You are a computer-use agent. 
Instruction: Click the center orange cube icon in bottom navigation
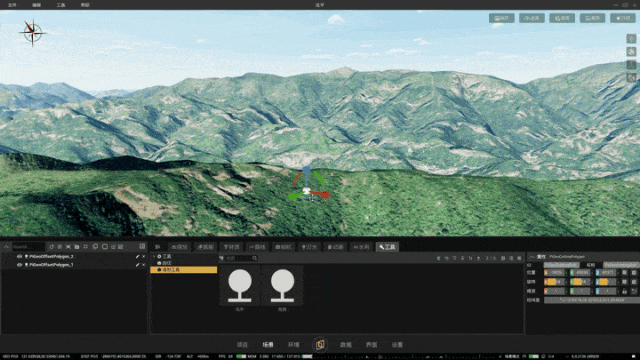click(320, 344)
